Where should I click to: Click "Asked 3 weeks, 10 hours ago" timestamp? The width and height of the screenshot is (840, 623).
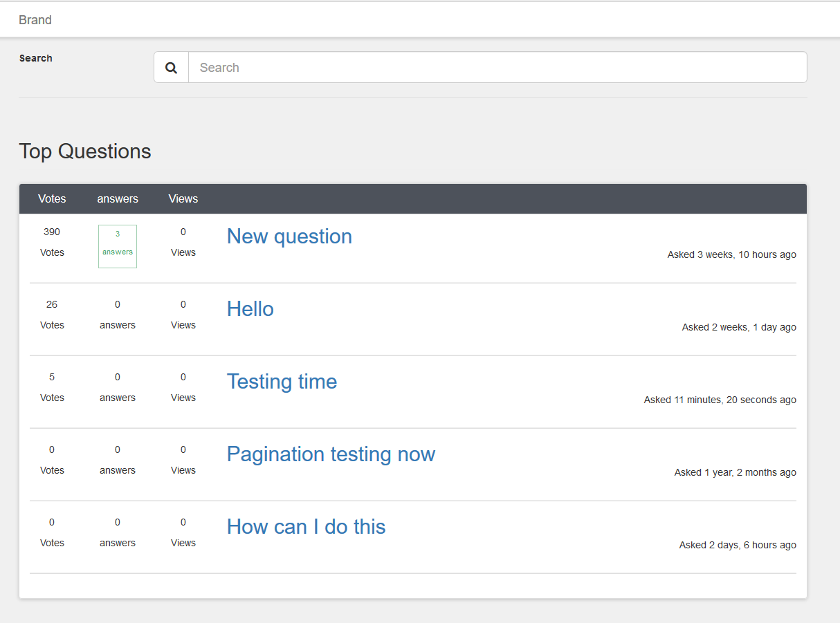(731, 255)
